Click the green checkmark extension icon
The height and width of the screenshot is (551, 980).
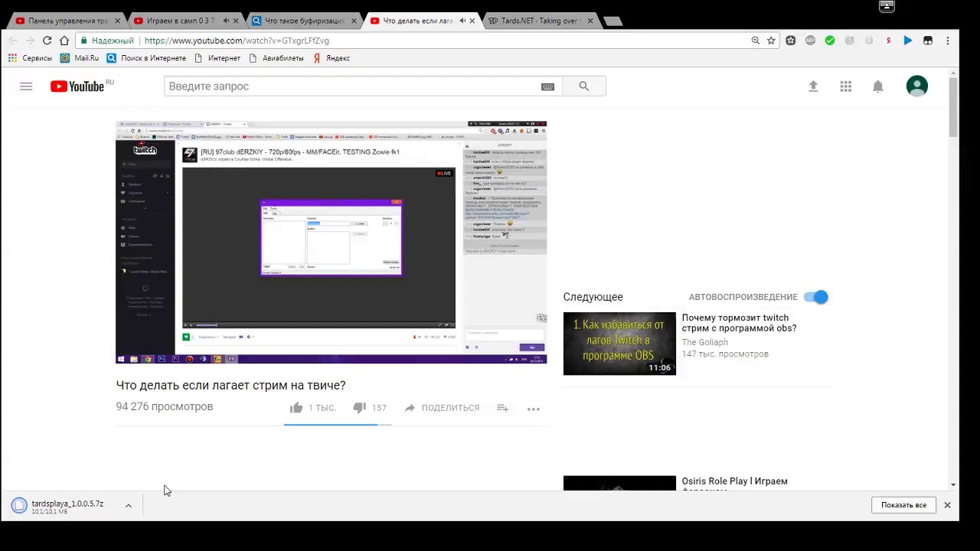coord(830,41)
